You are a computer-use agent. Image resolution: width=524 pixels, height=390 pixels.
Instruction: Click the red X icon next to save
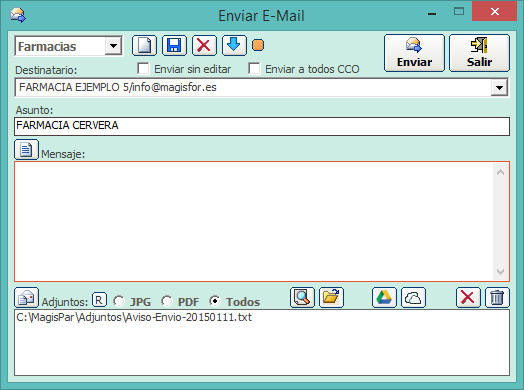pos(204,45)
